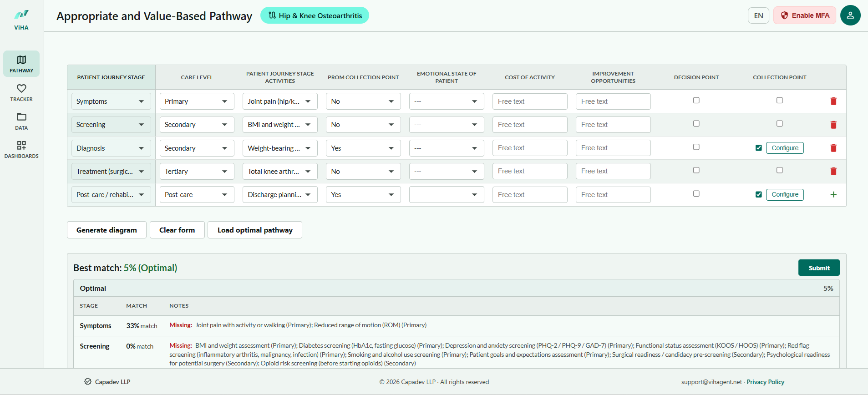Delete the Diagnosis row with trash icon
The image size is (868, 395).
point(833,148)
